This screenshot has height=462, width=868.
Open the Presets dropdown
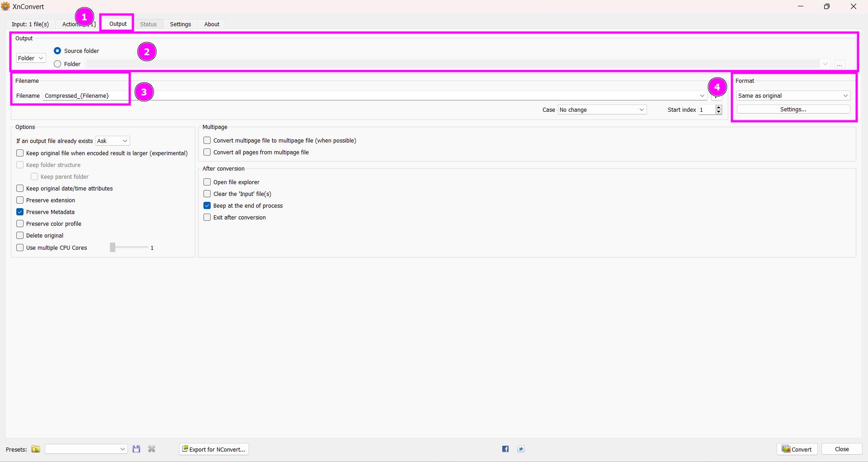click(86, 449)
